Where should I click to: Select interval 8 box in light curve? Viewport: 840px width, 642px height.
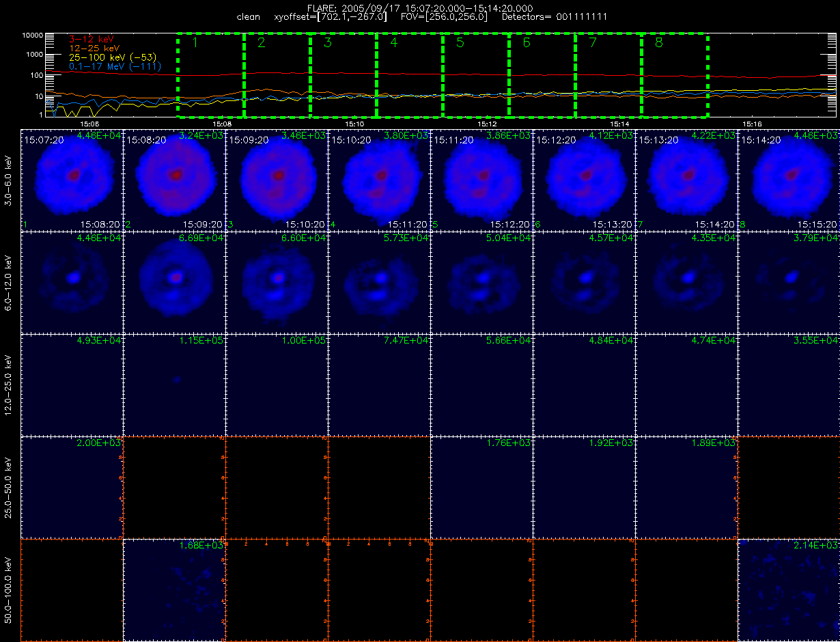tap(675, 75)
